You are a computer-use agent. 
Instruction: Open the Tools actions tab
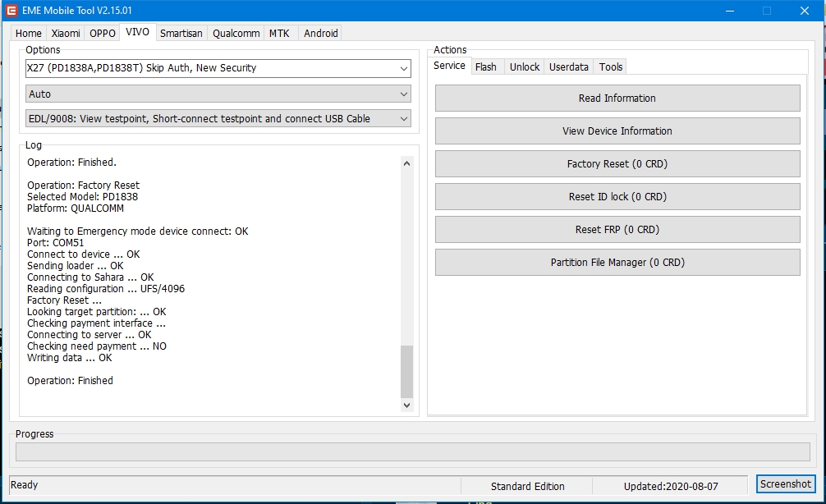point(611,66)
